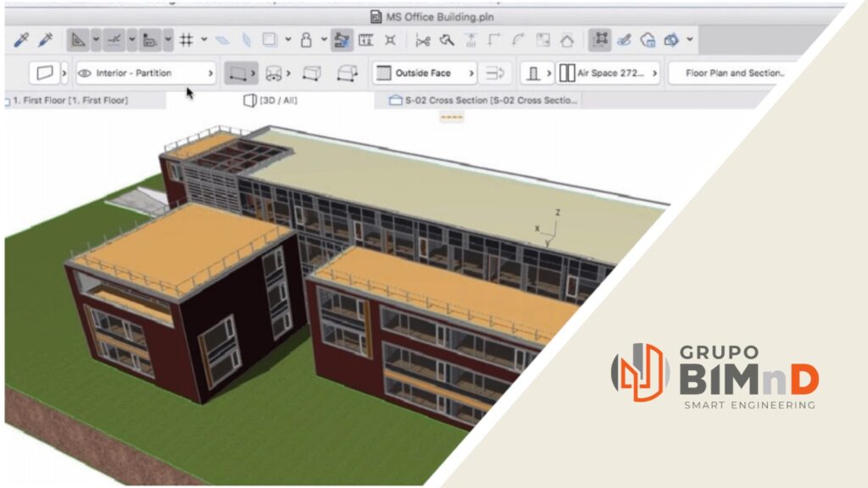Select the 3D / All view tab
868x488 pixels.
[x=270, y=101]
